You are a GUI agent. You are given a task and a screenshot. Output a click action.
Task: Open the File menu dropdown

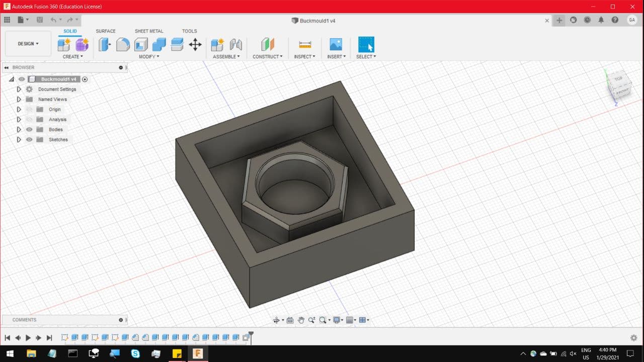point(23,20)
